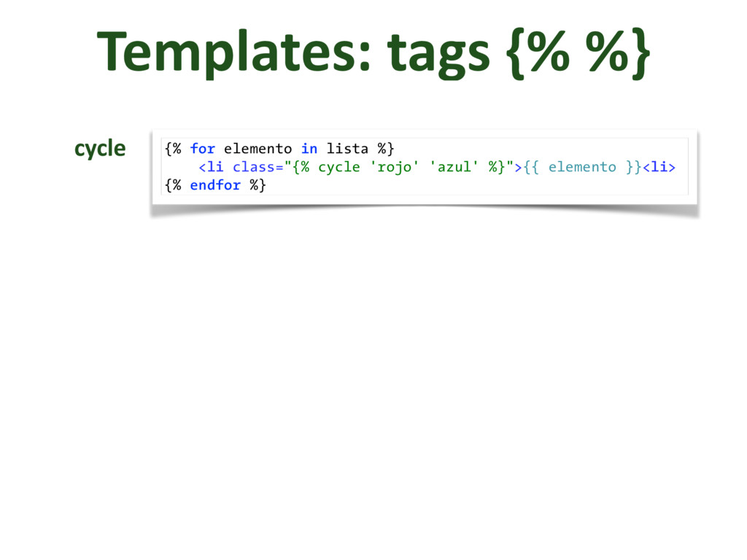Click the closing "%}" after lista
The image size is (747, 560).
(x=385, y=149)
